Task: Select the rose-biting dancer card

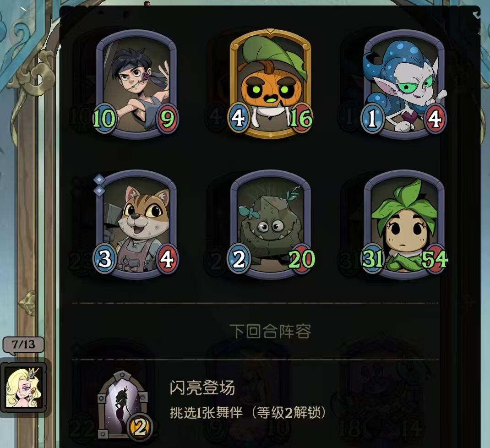Action: [x=136, y=84]
